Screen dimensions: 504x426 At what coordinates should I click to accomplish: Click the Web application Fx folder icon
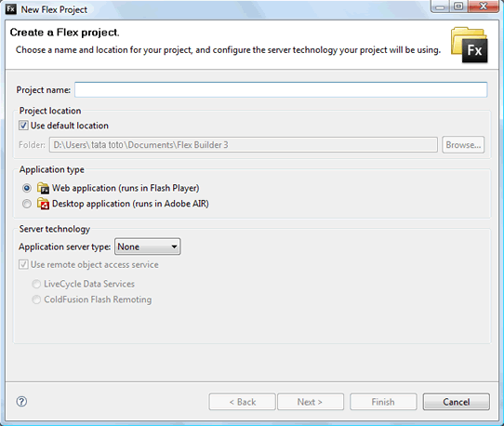click(x=43, y=188)
